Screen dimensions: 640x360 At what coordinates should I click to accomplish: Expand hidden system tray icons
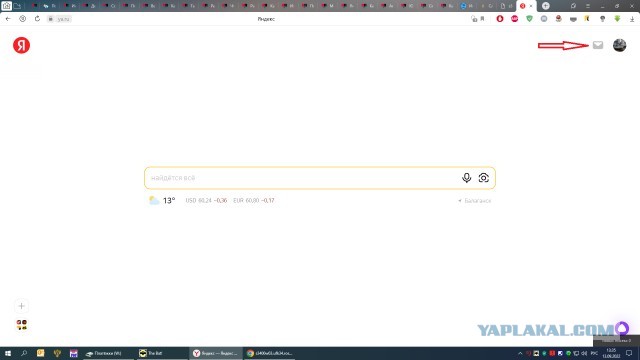click(x=520, y=353)
